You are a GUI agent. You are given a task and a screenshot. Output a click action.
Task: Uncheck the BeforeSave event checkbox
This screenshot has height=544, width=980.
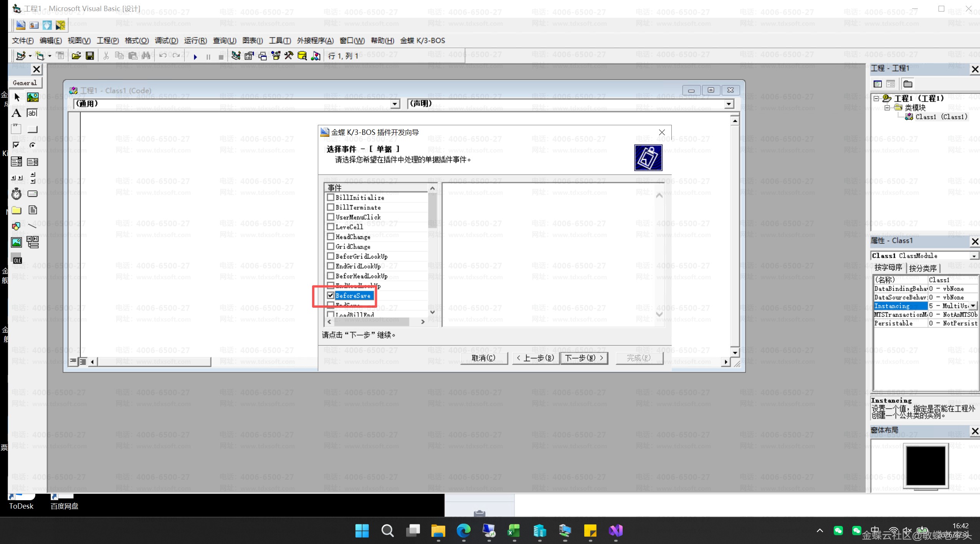(x=331, y=295)
